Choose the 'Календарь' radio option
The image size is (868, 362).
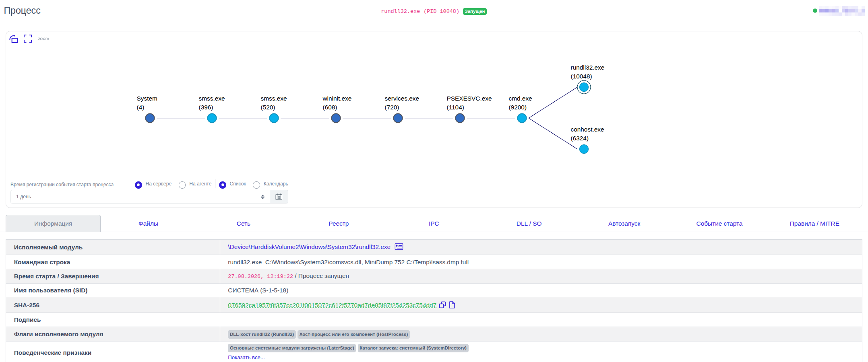pyautogui.click(x=256, y=185)
